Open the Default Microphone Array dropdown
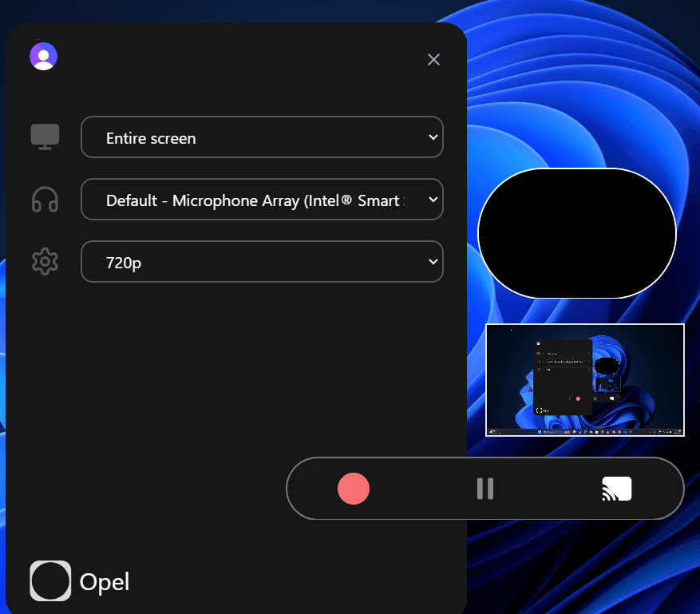700x614 pixels. point(262,199)
